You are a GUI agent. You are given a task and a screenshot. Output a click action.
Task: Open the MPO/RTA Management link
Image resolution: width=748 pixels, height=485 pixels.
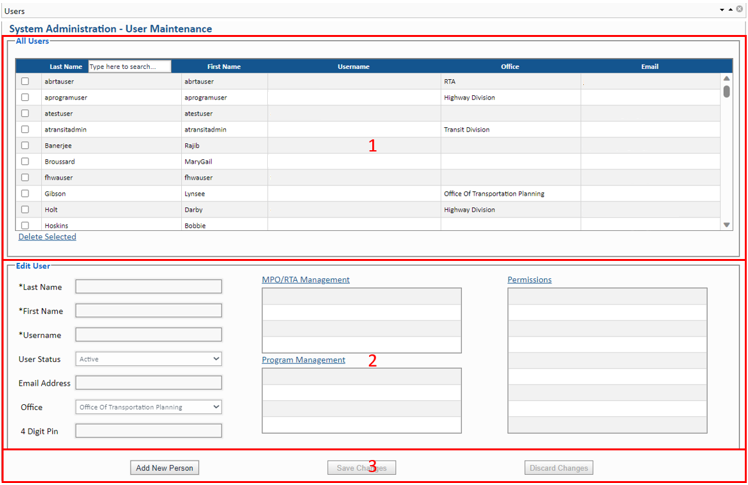(x=305, y=280)
